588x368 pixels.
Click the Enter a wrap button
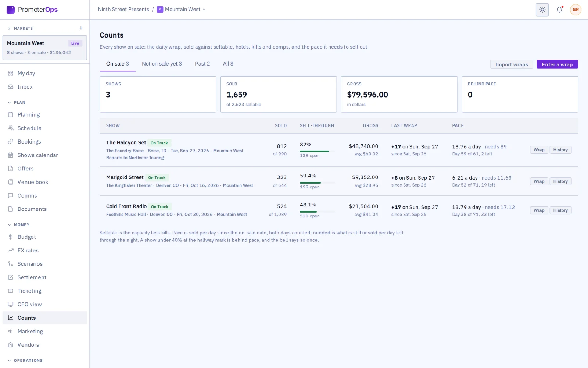(x=557, y=64)
